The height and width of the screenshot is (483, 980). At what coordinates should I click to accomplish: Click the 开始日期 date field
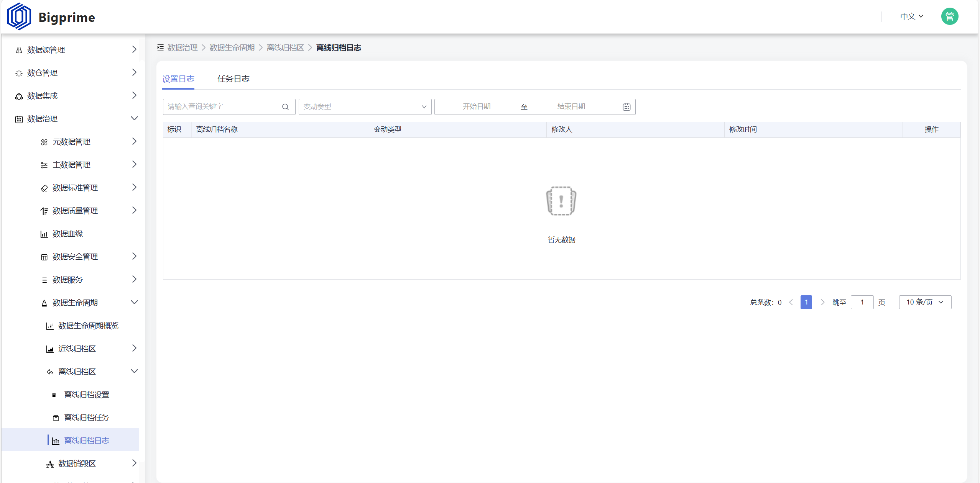click(x=477, y=107)
